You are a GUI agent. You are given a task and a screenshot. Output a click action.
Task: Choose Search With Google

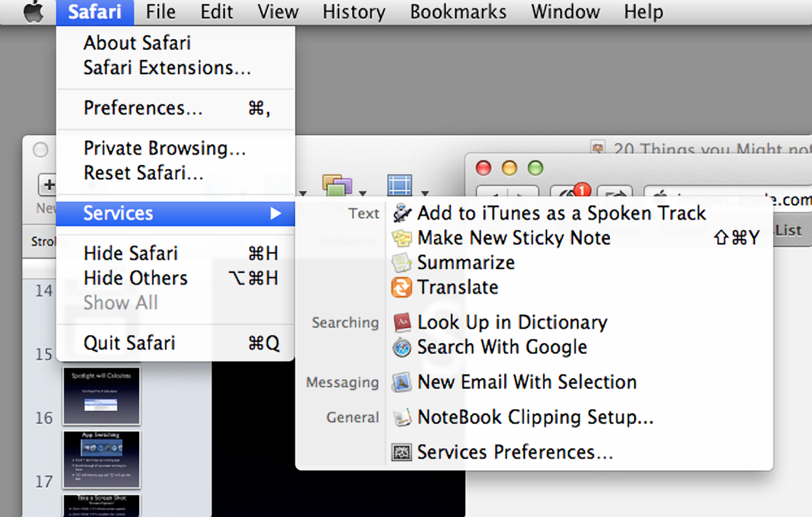(x=579, y=347)
